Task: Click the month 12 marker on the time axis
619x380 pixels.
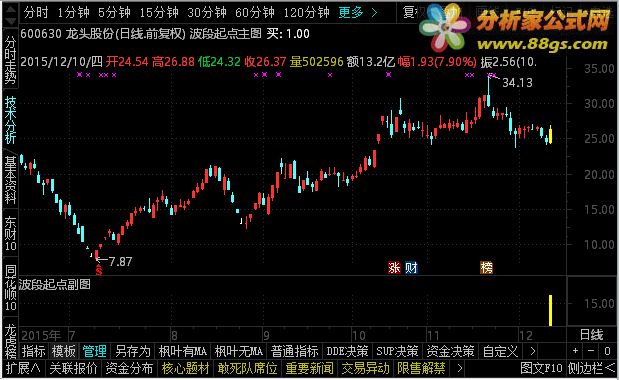Action: pos(525,335)
